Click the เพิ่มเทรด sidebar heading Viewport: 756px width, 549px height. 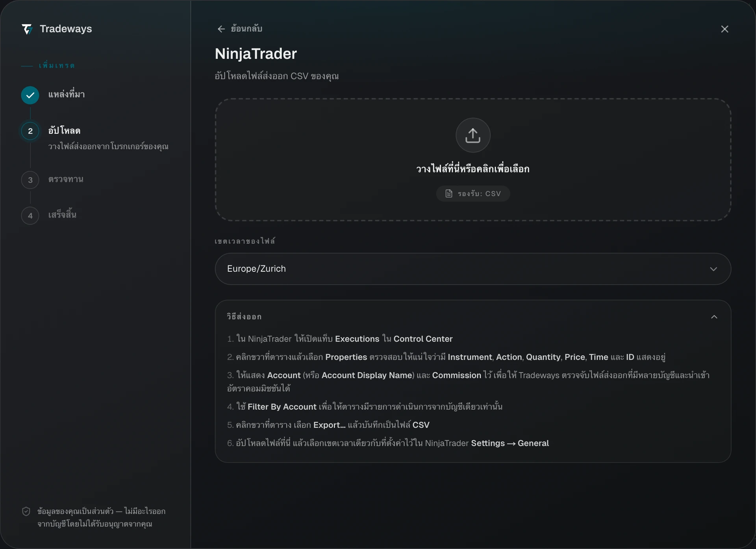(x=57, y=65)
